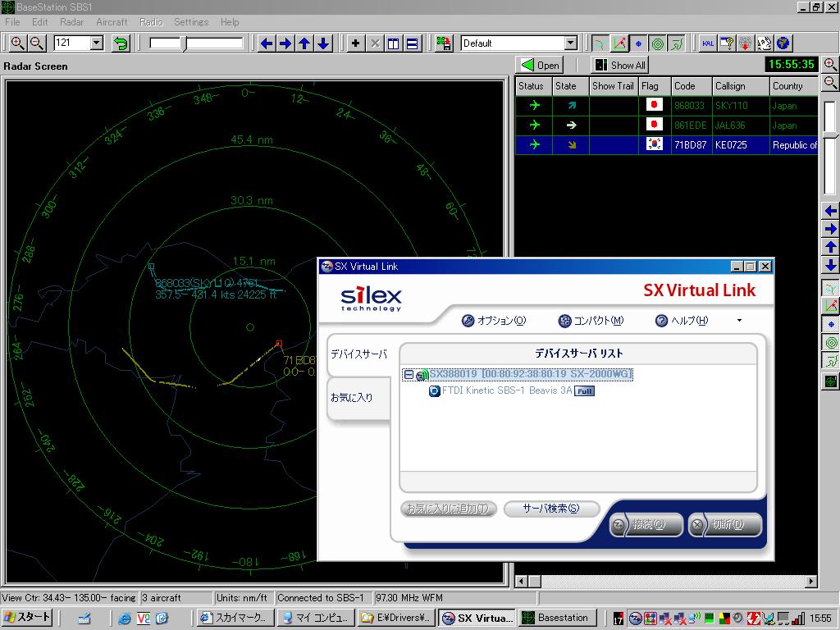The width and height of the screenshot is (840, 630).
Task: Zoom out using right panel magnifier minus
Action: [x=830, y=83]
